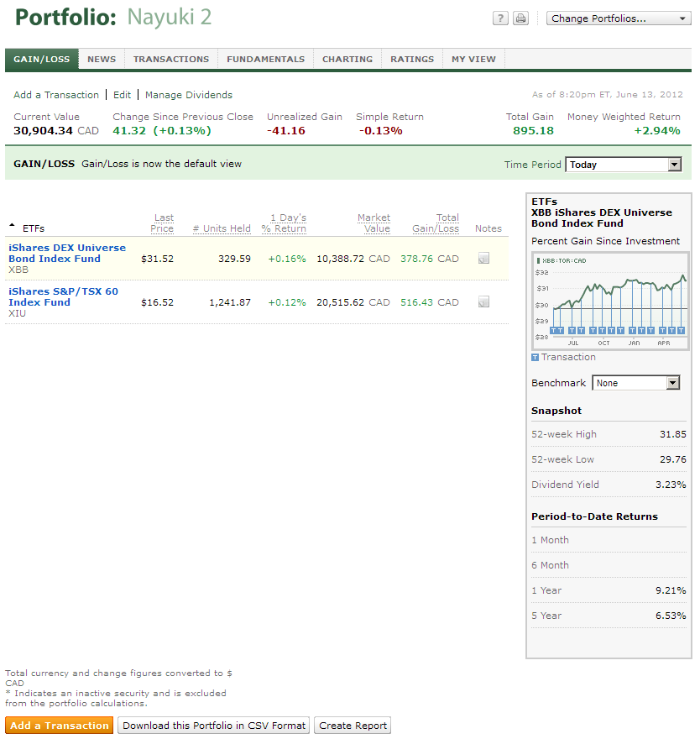Switch to the Charting tab
This screenshot has height=739, width=700.
point(347,60)
